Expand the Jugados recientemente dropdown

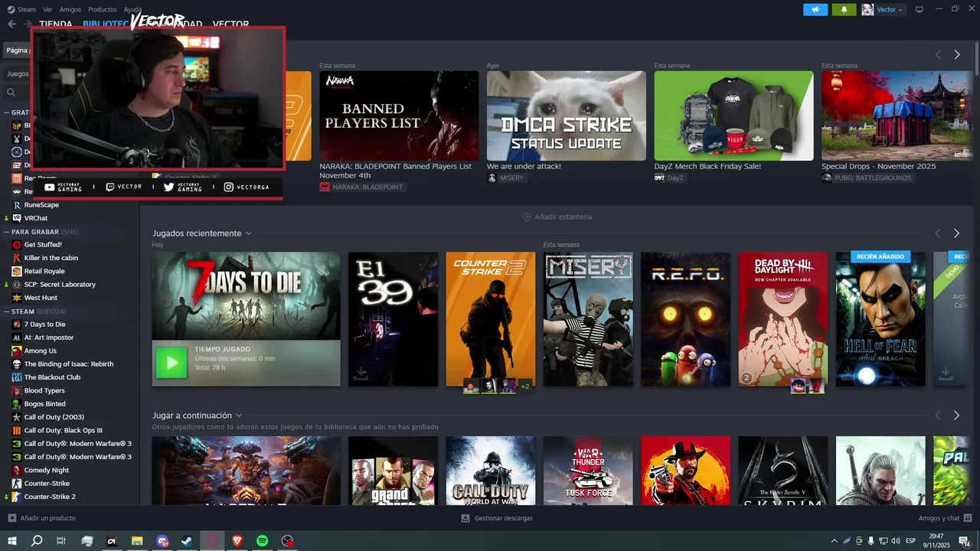click(x=249, y=233)
